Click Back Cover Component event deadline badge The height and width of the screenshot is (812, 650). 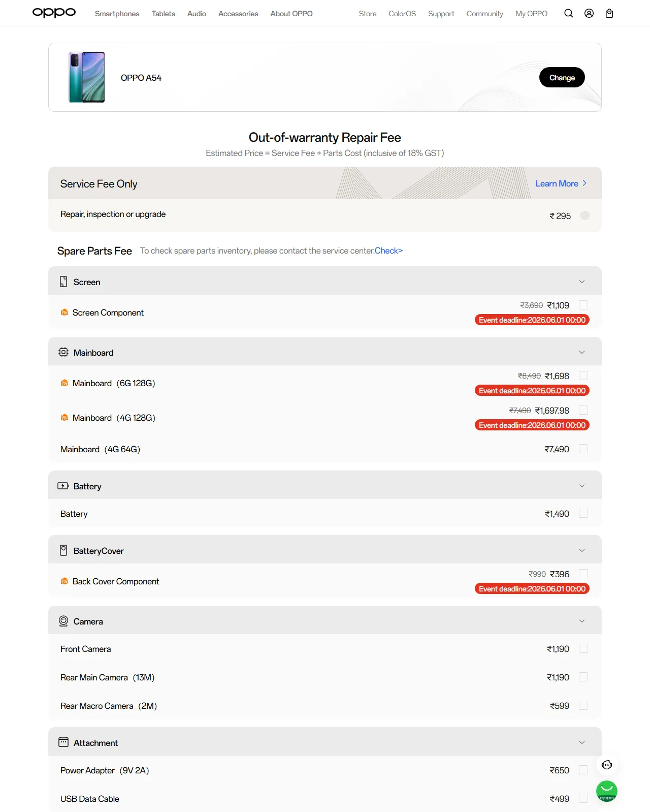532,588
